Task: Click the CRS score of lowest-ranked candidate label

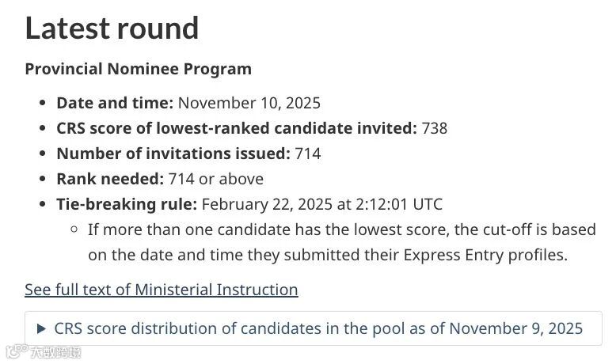Action: click(x=237, y=128)
